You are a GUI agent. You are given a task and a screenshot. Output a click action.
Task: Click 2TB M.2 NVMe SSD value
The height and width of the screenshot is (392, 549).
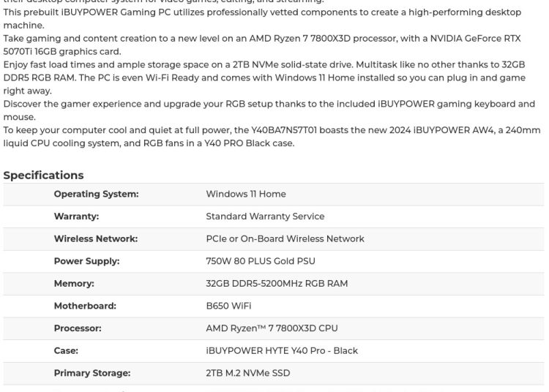pos(248,373)
